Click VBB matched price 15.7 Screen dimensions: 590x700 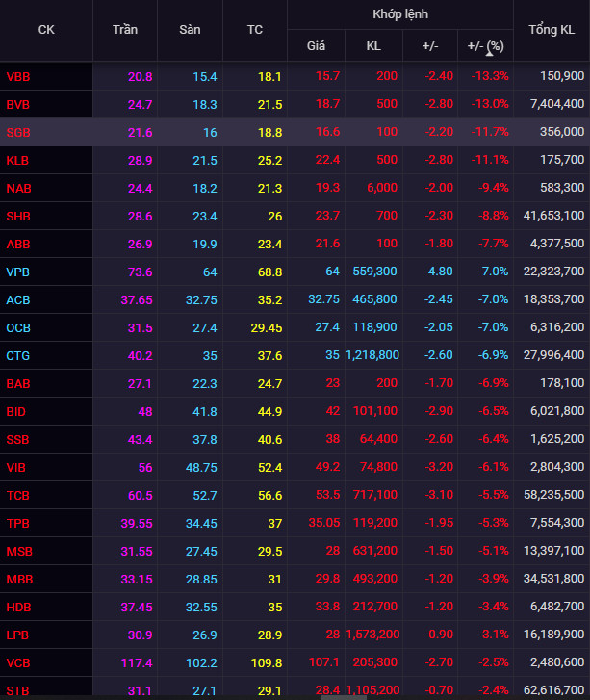tap(327, 76)
